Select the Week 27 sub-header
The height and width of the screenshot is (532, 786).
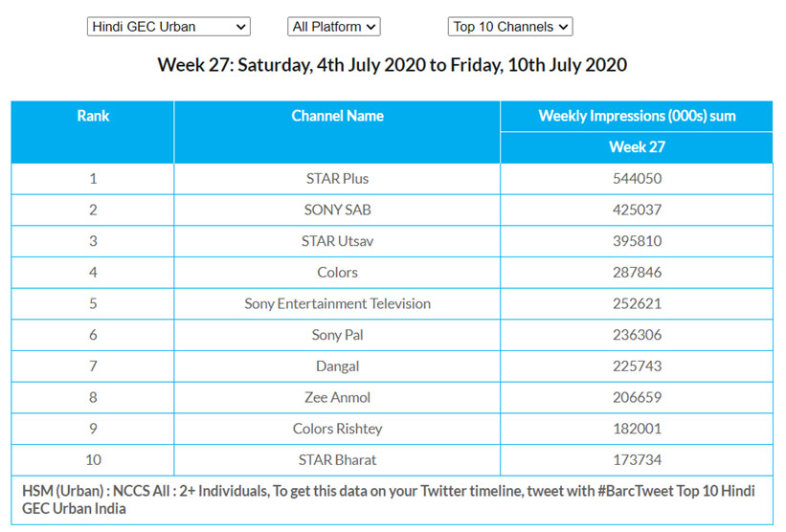point(637,147)
